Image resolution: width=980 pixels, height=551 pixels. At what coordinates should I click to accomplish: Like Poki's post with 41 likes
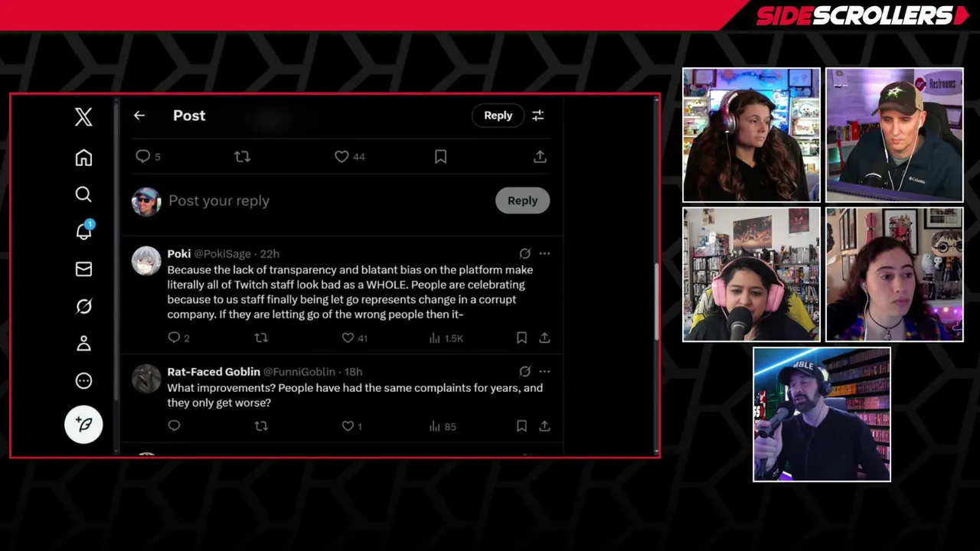point(354,337)
